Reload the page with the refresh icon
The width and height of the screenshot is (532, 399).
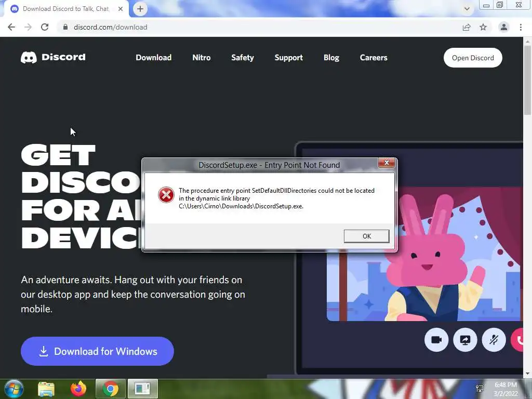45,27
